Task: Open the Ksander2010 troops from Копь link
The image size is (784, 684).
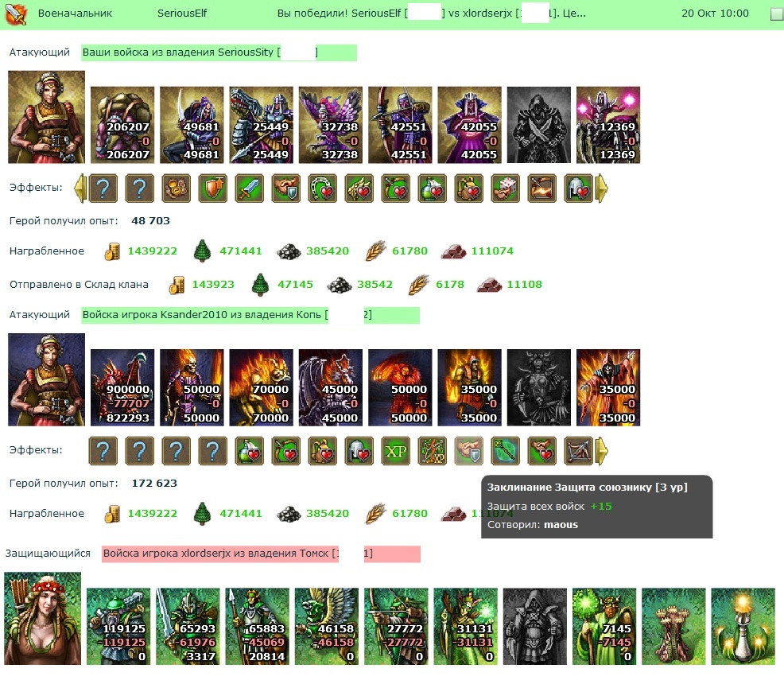Action: click(250, 315)
